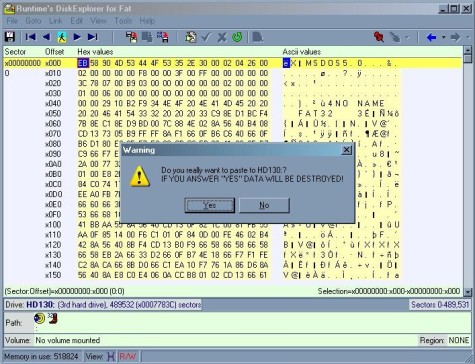This screenshot has height=364, width=475.
Task: Click the running man goto icon
Action: tap(61, 37)
